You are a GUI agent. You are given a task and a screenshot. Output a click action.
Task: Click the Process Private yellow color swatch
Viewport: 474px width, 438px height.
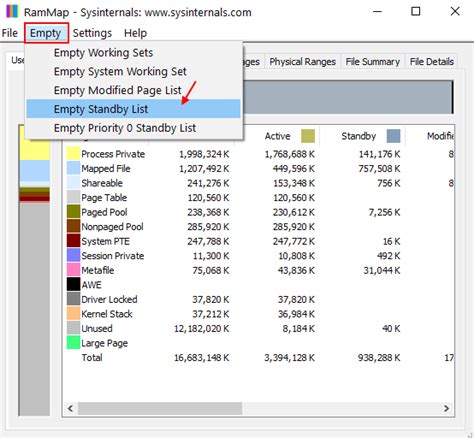(73, 154)
